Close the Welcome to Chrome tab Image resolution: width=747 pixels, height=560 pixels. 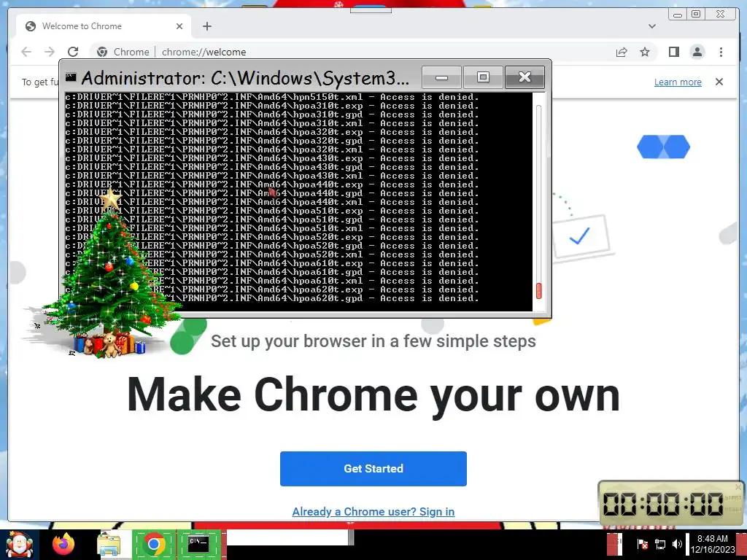click(x=179, y=26)
